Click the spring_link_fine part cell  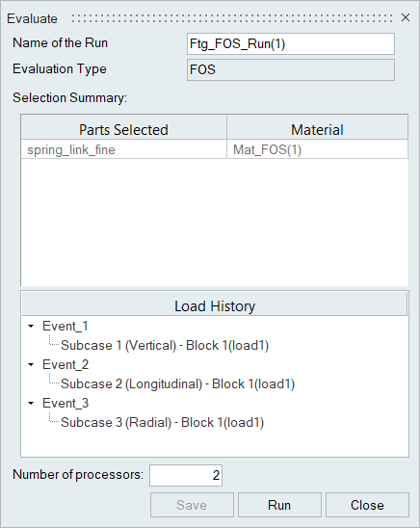(123, 149)
